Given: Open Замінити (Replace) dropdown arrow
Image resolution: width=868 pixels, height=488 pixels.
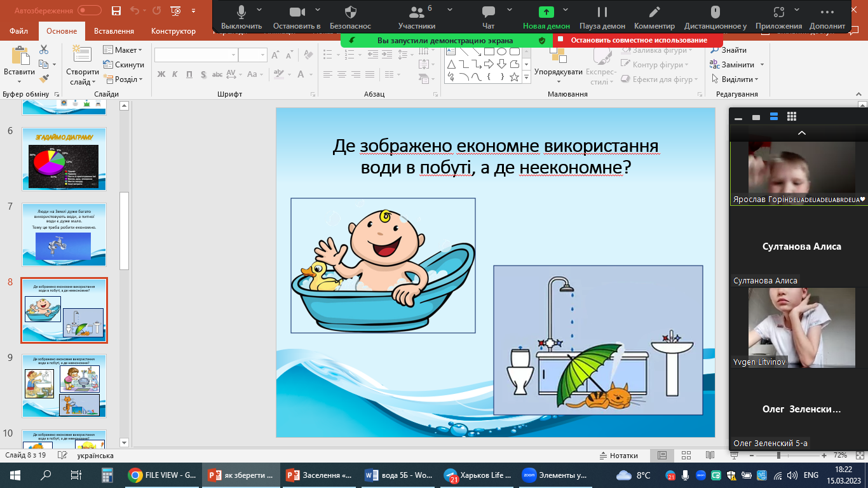Looking at the screenshot, I should (762, 65).
